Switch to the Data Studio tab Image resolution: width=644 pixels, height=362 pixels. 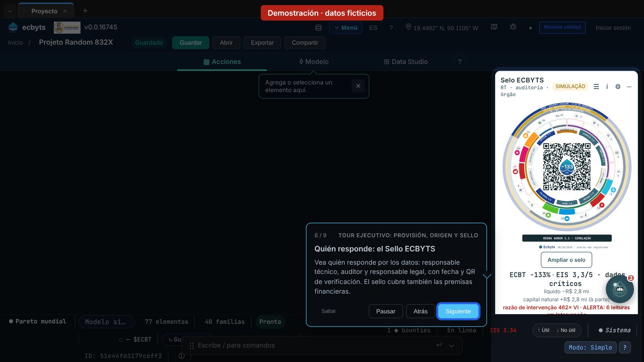point(406,62)
